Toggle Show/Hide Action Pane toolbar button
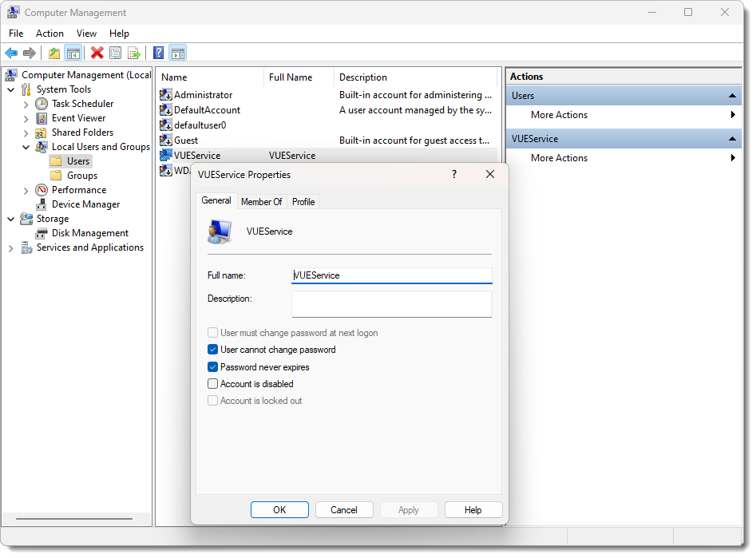The height and width of the screenshot is (558, 756). click(177, 53)
